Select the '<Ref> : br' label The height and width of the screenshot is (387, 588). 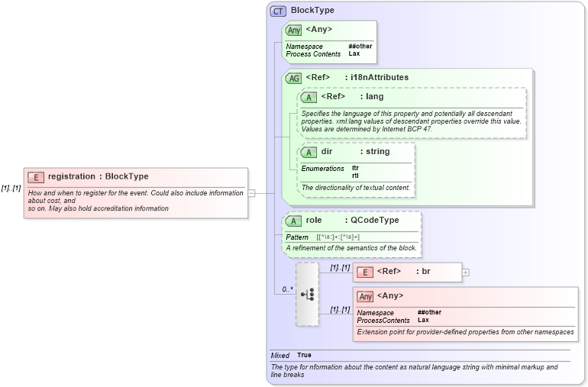(403, 271)
